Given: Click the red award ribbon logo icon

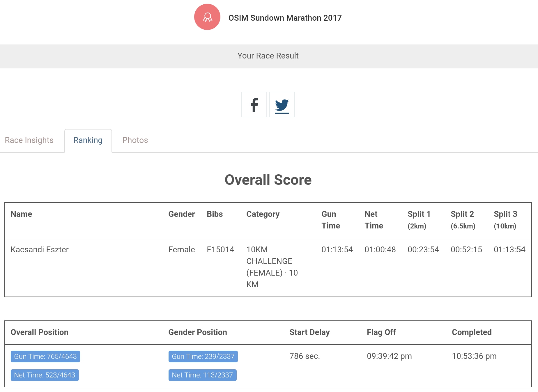Looking at the screenshot, I should click(x=207, y=17).
